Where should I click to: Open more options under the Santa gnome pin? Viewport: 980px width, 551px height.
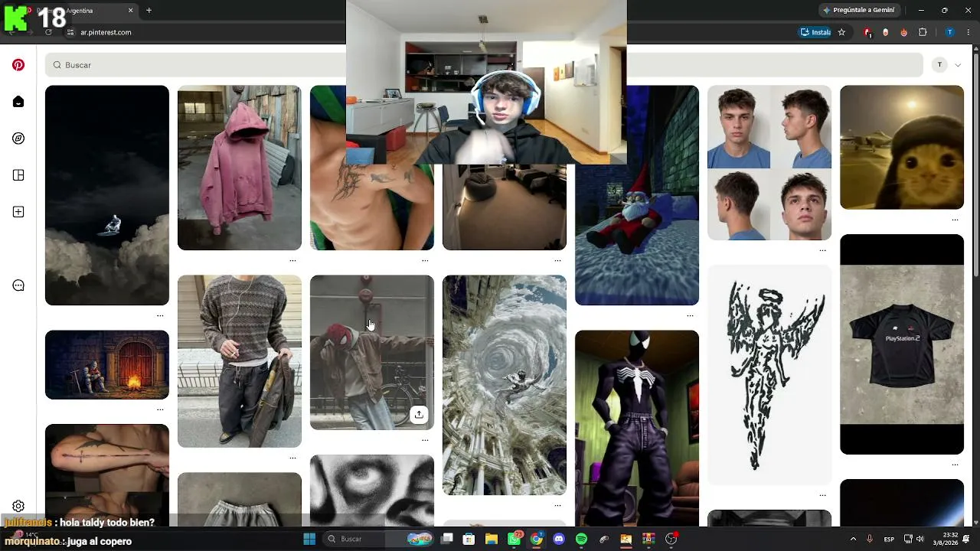pyautogui.click(x=690, y=315)
